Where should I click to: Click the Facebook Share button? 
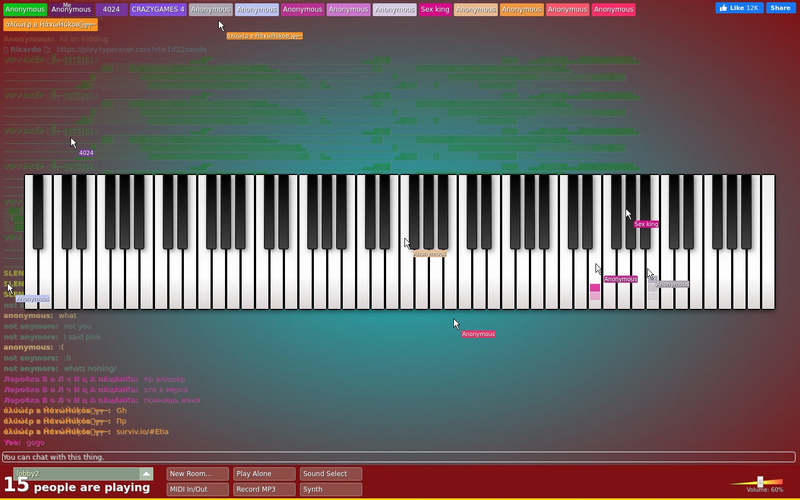(781, 8)
